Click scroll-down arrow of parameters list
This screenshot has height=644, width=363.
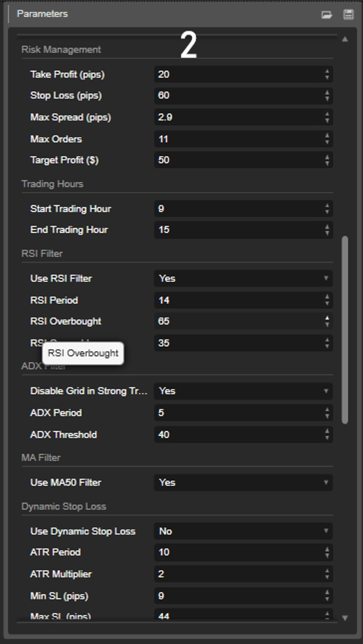(x=345, y=618)
